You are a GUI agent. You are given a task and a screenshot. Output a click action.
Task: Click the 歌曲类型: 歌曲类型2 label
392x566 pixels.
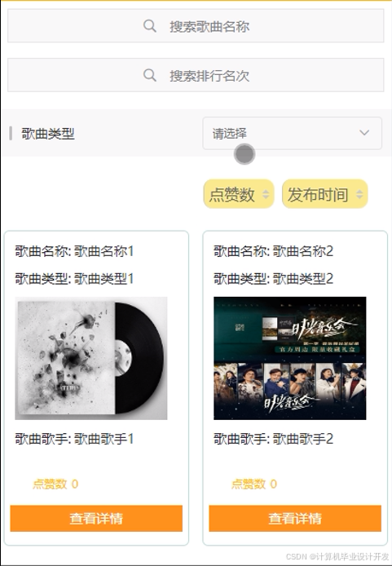coord(273,279)
